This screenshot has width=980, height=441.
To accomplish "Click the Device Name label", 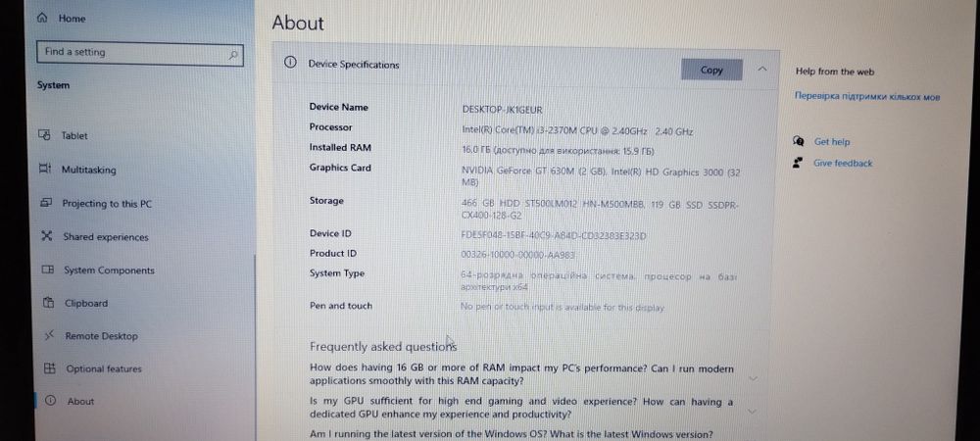I will (339, 107).
